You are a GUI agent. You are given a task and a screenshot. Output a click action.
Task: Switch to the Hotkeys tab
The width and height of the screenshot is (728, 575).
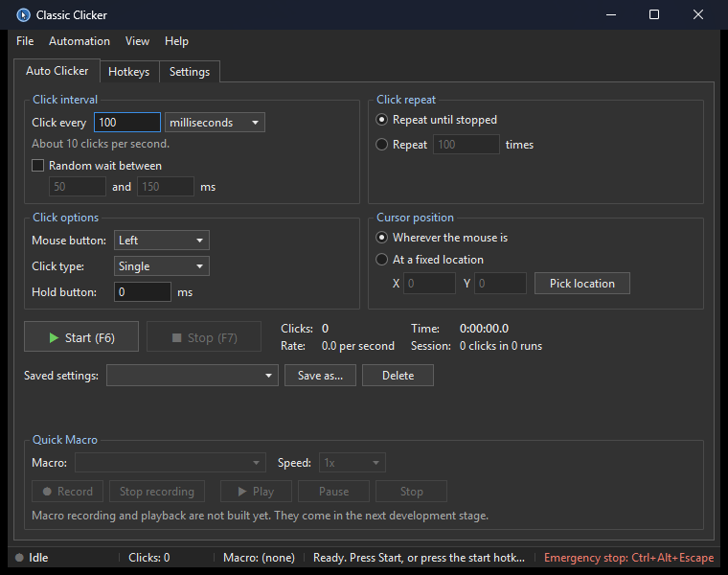pos(129,72)
